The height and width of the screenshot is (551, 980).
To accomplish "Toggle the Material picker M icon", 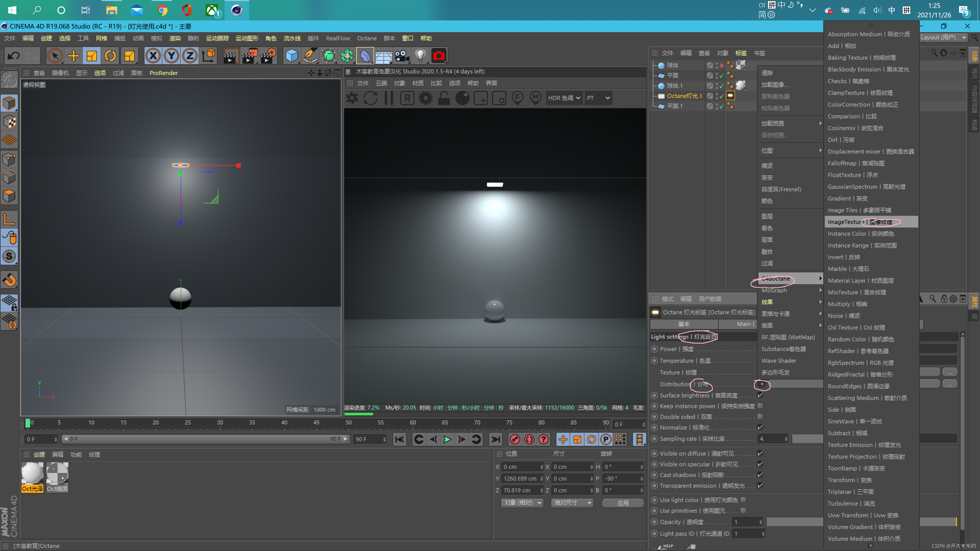I will 536,98.
